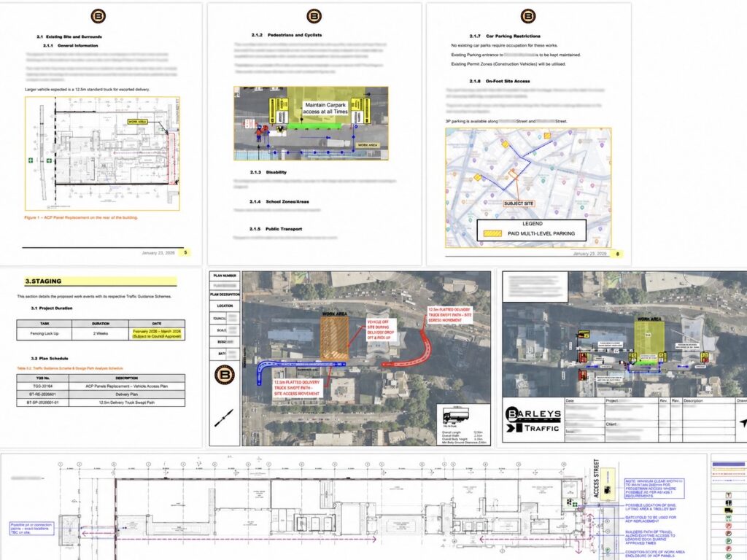Click 'Maintain Carpark access at all Times' label

click(x=326, y=108)
